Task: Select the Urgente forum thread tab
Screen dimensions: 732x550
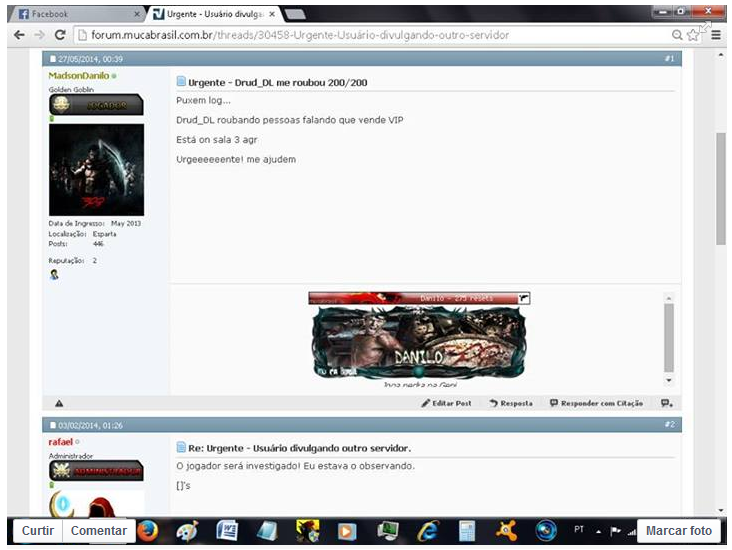Action: (213, 14)
